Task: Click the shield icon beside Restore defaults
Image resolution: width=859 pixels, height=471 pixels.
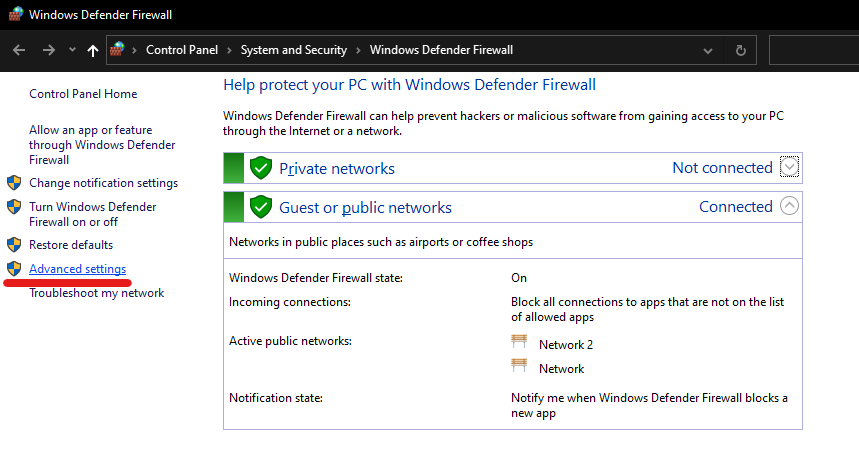Action: pyautogui.click(x=14, y=244)
